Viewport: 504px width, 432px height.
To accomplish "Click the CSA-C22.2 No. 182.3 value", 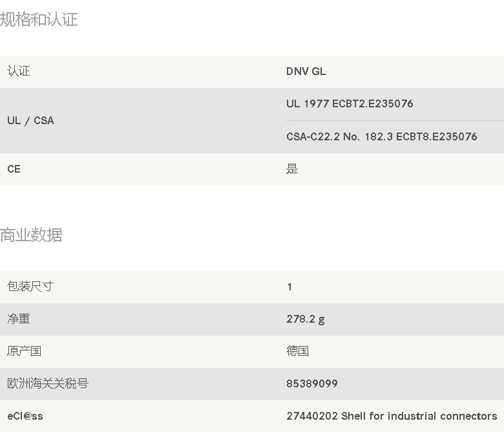I will 381,136.
